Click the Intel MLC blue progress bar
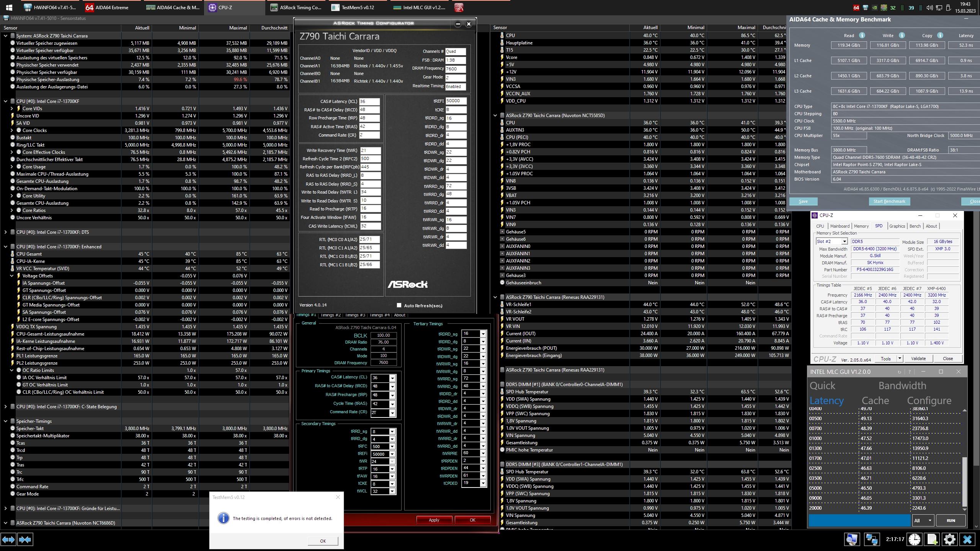 pyautogui.click(x=859, y=520)
